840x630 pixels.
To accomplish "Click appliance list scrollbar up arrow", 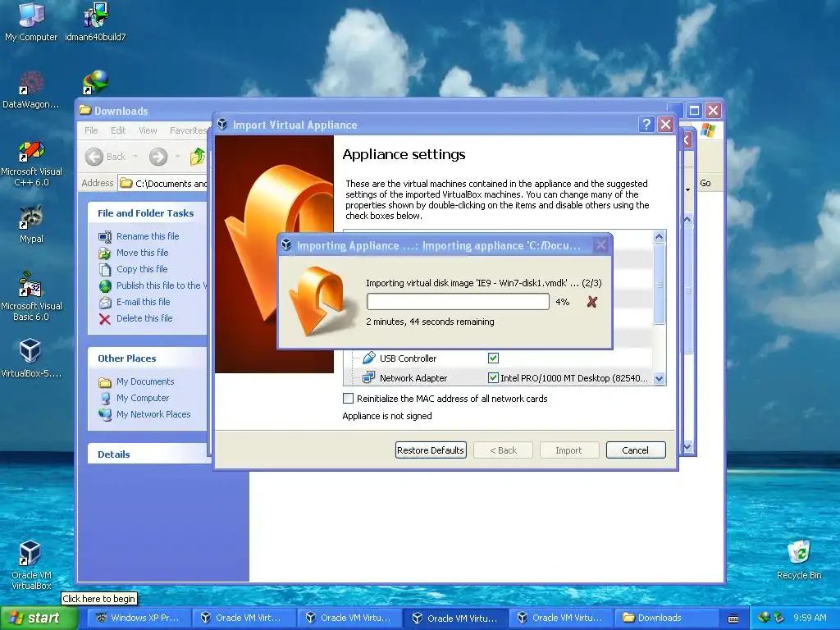I will click(660, 236).
